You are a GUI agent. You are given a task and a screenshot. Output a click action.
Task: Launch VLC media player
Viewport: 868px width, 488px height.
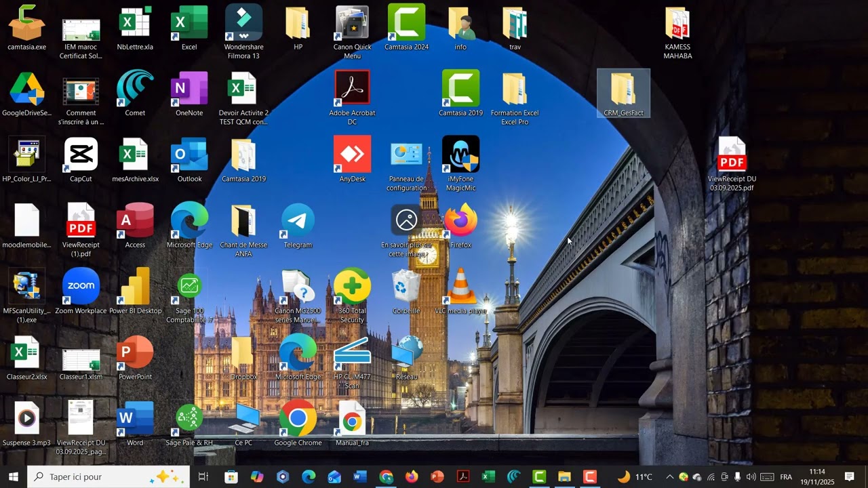460,292
